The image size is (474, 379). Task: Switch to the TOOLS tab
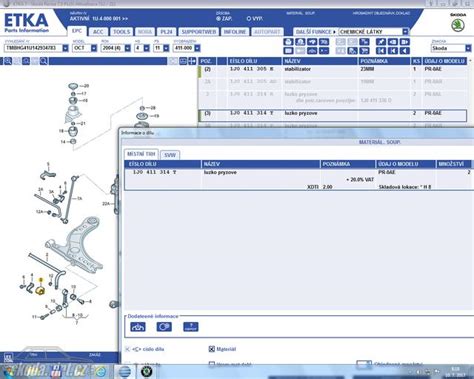click(121, 32)
